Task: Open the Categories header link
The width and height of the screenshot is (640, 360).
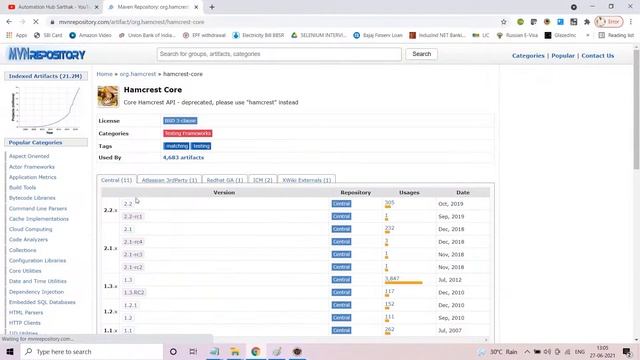Action: coord(528,56)
